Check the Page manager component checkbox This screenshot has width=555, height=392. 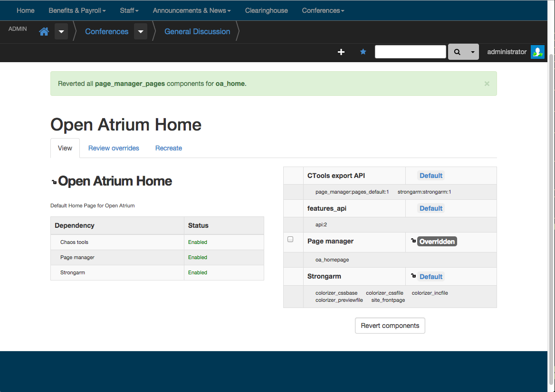tap(290, 239)
